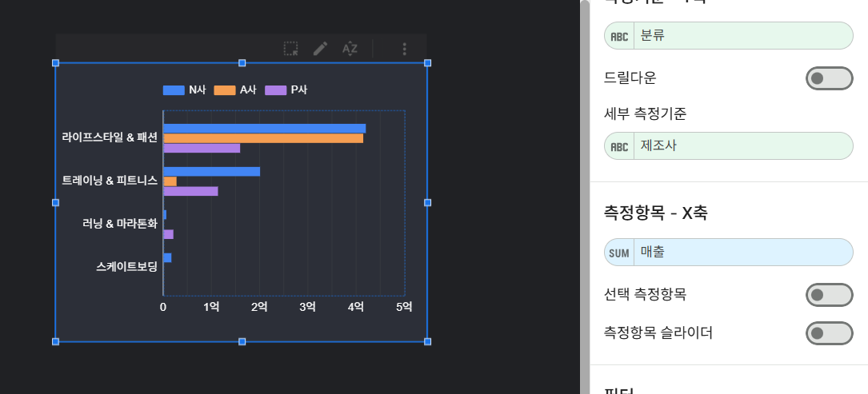Viewport: 868px width, 394px height.
Task: Select the 매출 metric field
Action: point(729,253)
